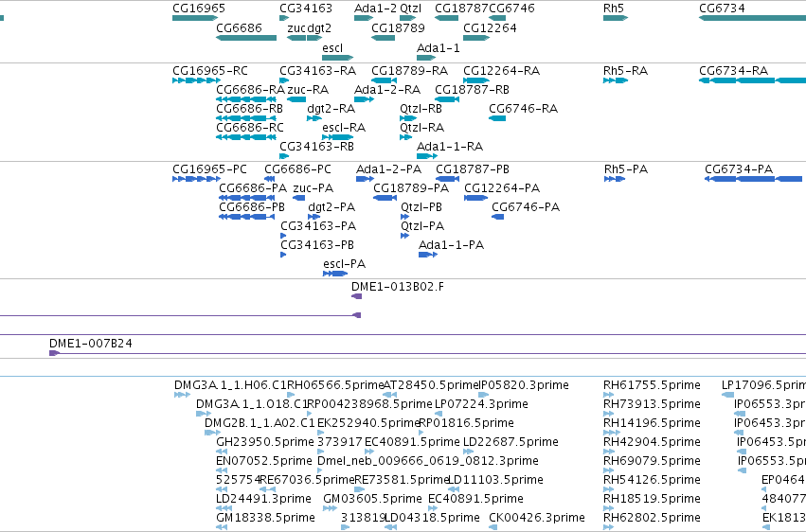Click the Qtzl-PA protein label
The height and width of the screenshot is (532, 806).
(422, 226)
